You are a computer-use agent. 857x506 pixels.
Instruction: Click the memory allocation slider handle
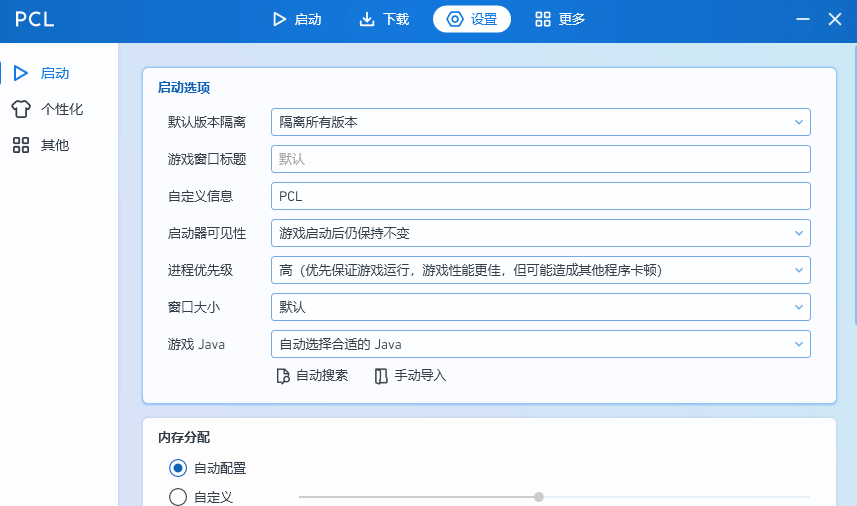click(539, 497)
